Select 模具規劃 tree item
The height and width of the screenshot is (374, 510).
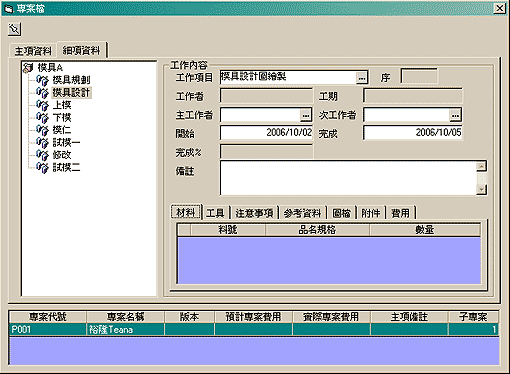pos(71,80)
